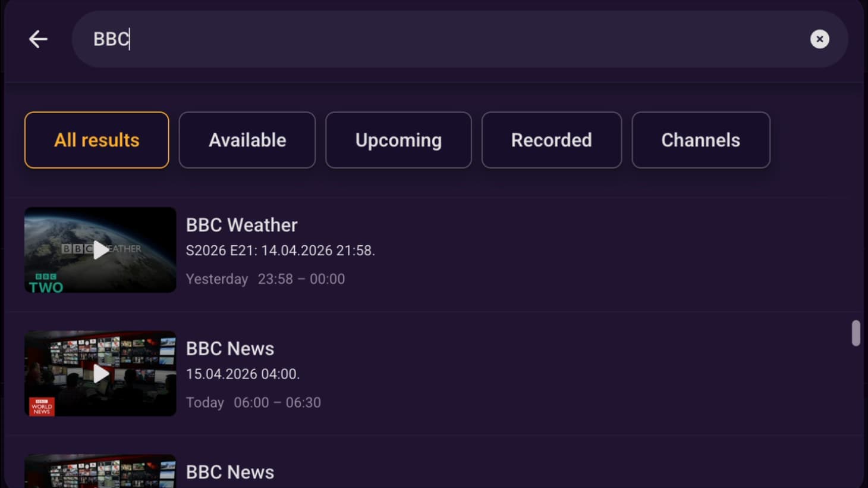868x488 pixels.
Task: Select the BBC News newsroom thumbnail
Action: [x=100, y=374]
